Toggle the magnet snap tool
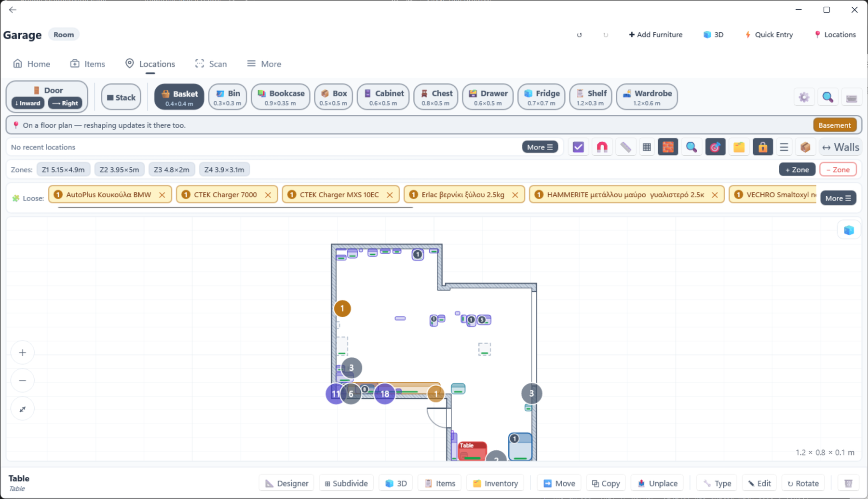868x499 pixels. point(602,147)
